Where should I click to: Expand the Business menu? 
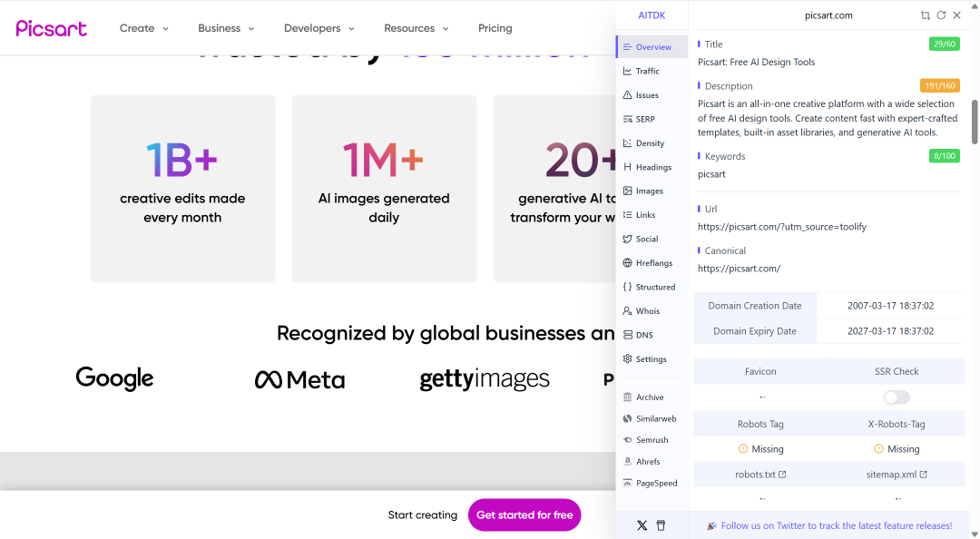(226, 28)
